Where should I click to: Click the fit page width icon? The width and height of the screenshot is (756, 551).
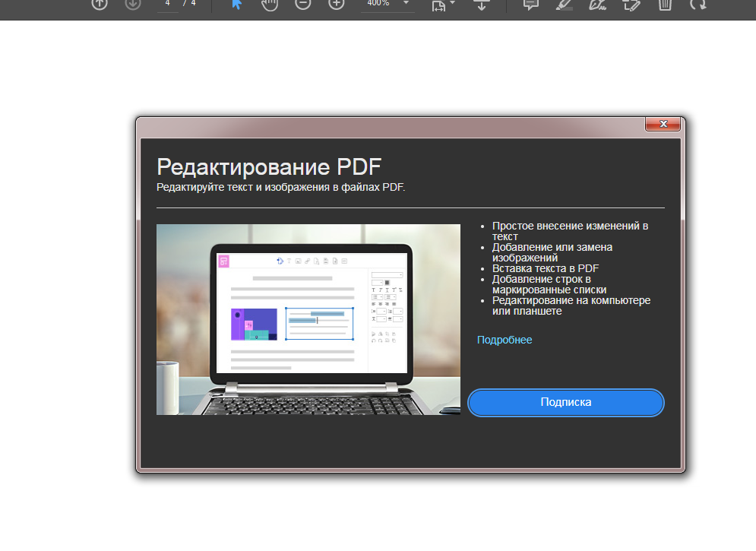coord(438,5)
